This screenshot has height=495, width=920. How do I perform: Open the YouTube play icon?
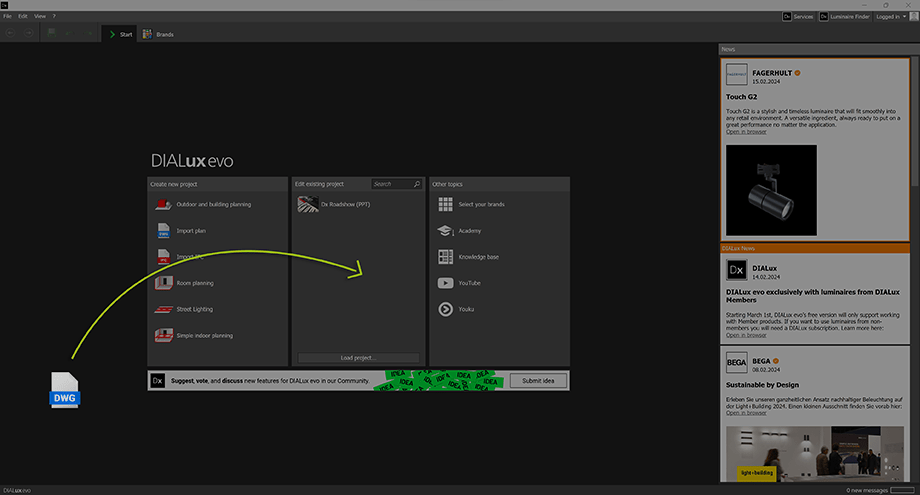[x=446, y=283]
